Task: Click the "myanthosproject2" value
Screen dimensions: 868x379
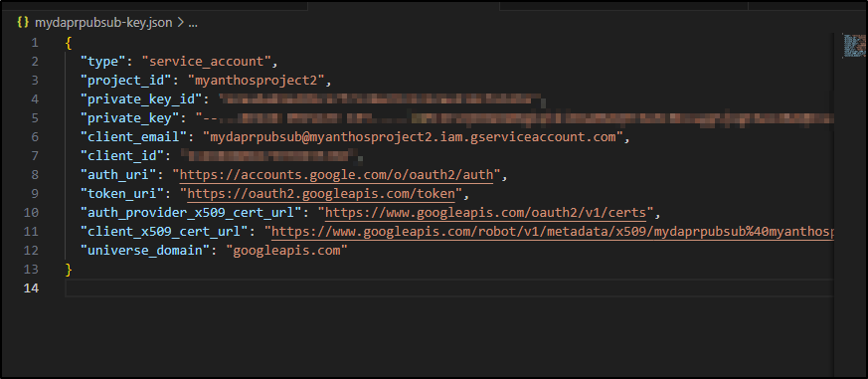Action: click(256, 81)
